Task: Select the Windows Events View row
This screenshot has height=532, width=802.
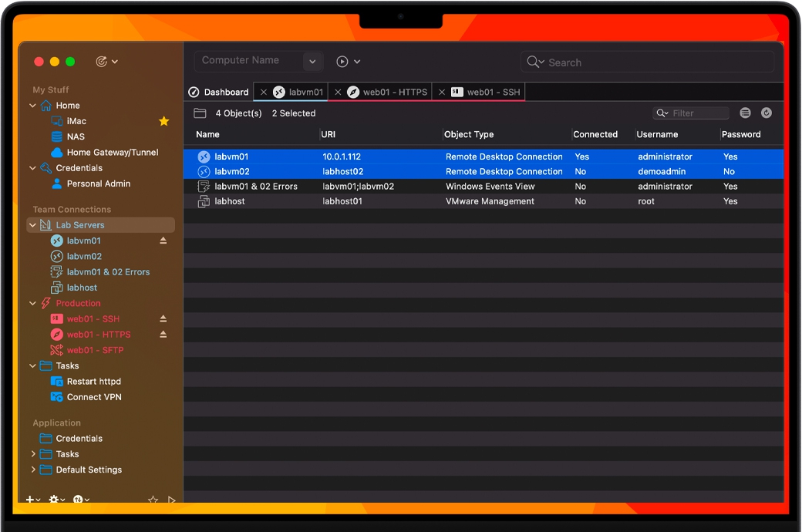Action: 484,187
